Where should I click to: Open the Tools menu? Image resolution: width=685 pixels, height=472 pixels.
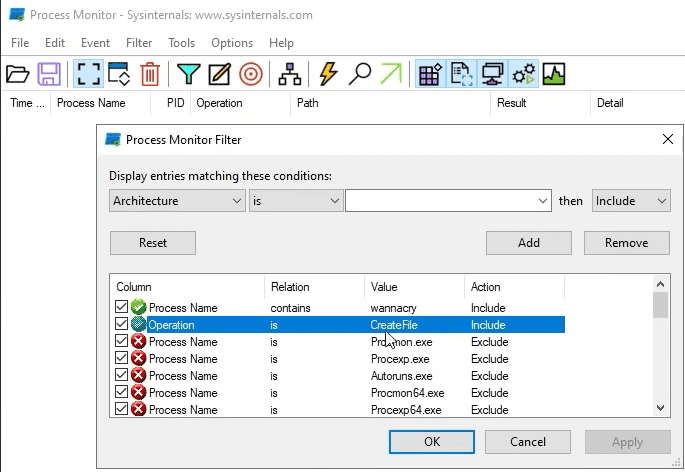tap(181, 43)
